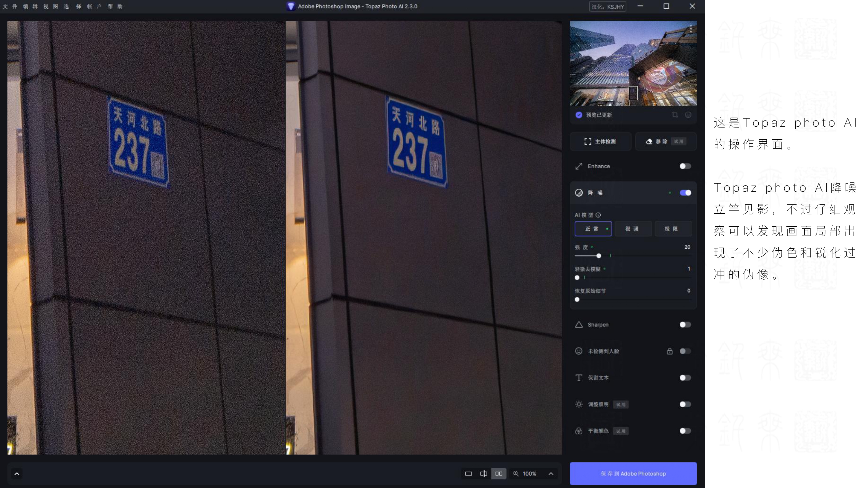
Task: Click the crop icon under the preview
Action: 675,115
